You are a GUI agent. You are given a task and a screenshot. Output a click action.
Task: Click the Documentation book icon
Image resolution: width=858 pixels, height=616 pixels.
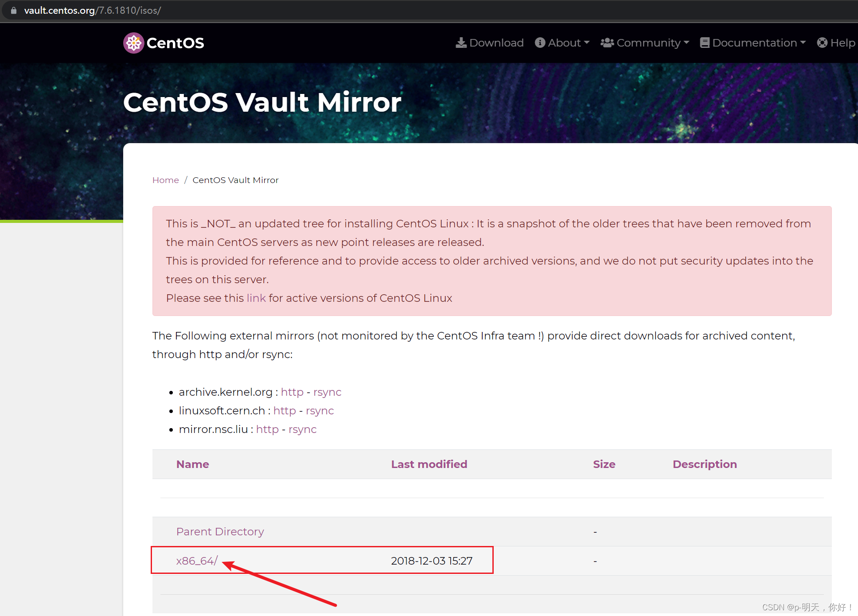click(705, 43)
